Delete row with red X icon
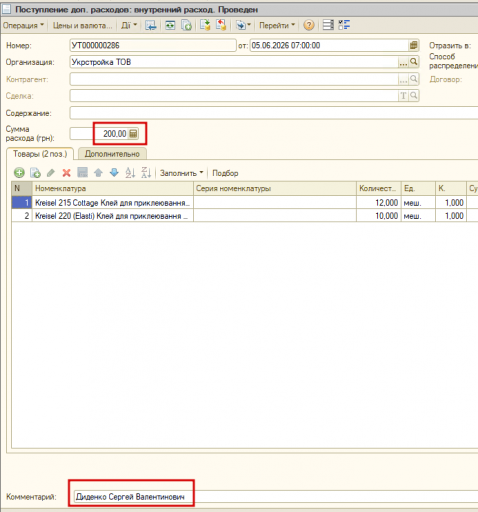This screenshot has height=512, width=478. point(67,173)
